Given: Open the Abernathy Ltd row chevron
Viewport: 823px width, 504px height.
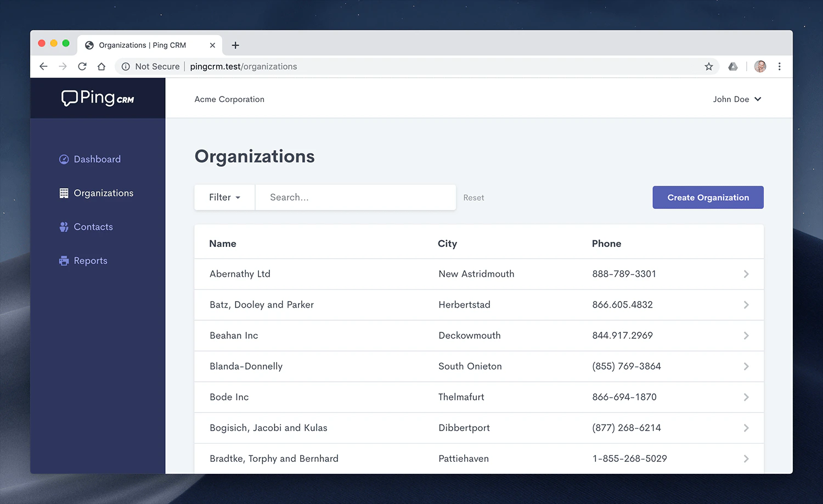Looking at the screenshot, I should 746,274.
